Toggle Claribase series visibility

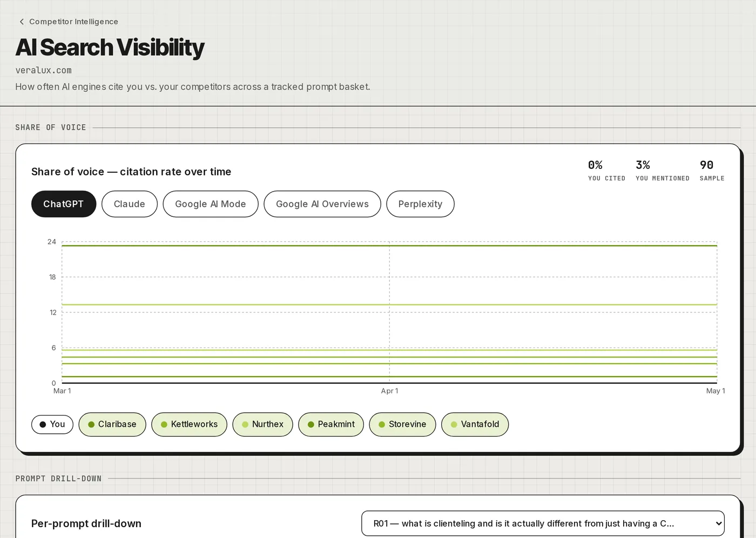[112, 424]
